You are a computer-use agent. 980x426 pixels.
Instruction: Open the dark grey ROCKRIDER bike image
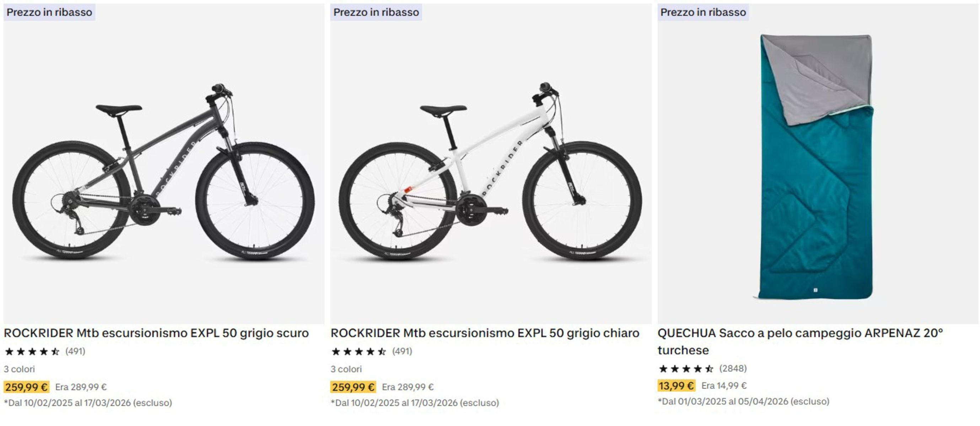click(x=163, y=171)
